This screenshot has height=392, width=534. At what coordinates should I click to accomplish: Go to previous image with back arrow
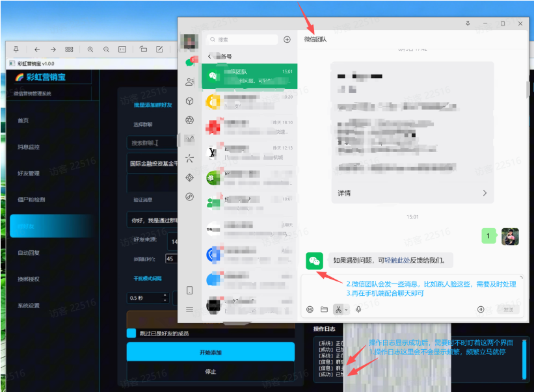(x=37, y=49)
